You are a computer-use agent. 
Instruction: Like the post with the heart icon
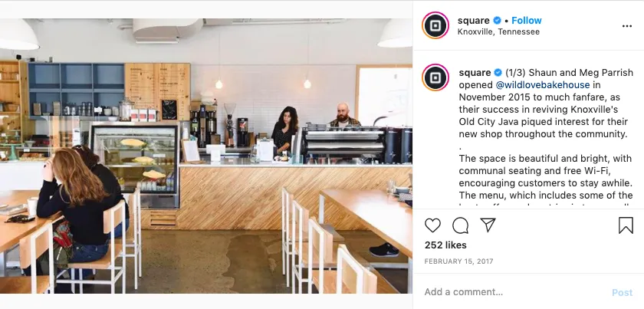[432, 225]
